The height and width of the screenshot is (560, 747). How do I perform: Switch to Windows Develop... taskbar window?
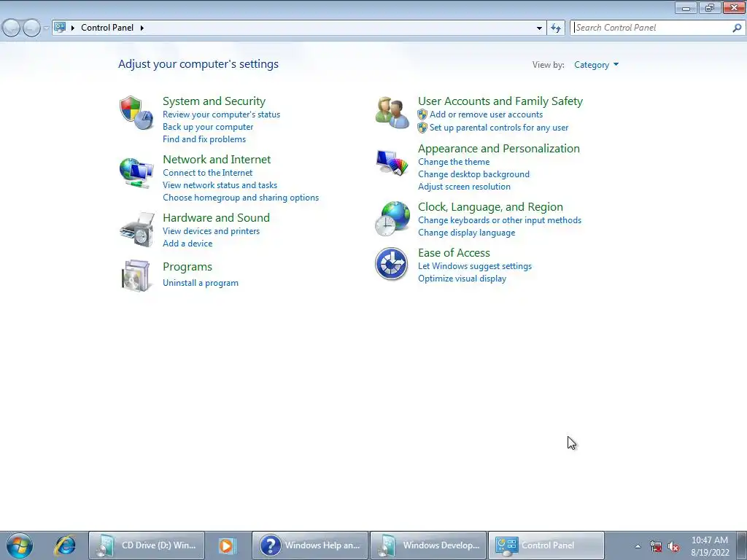click(428, 545)
